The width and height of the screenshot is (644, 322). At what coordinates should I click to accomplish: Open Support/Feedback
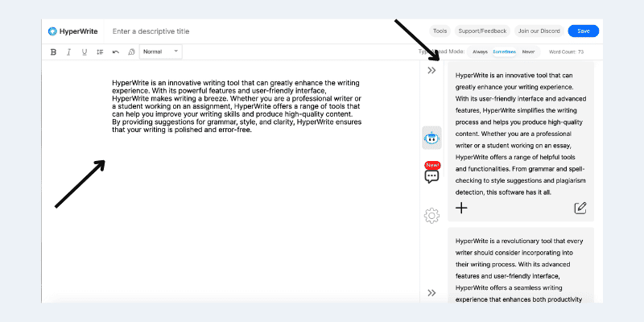pos(482,31)
